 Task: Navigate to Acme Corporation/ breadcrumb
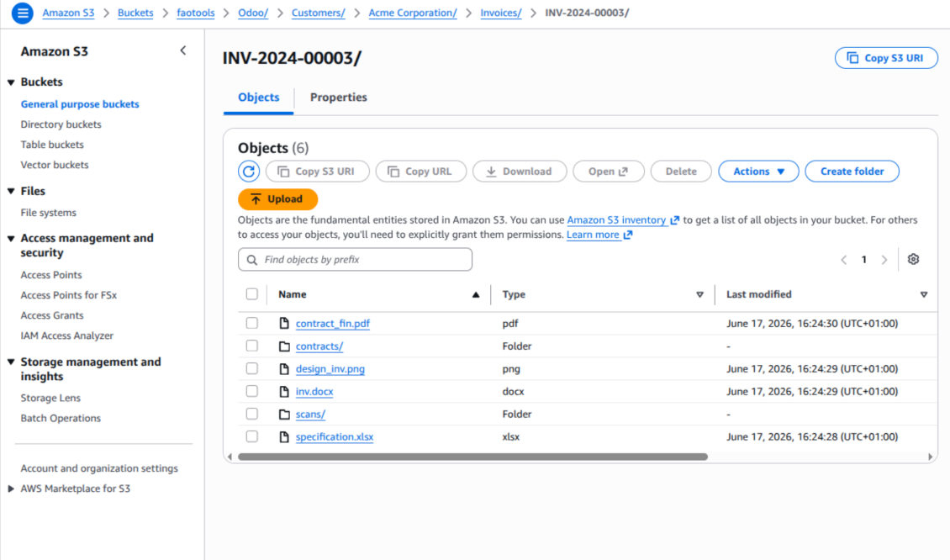coord(413,13)
